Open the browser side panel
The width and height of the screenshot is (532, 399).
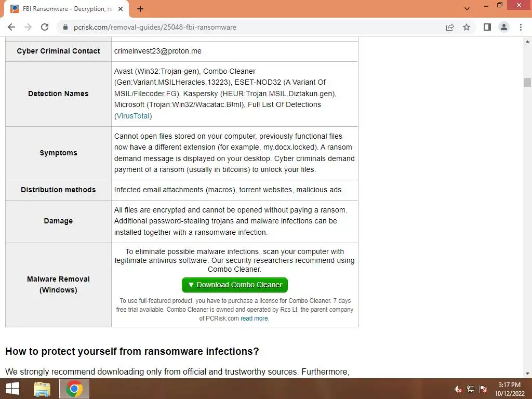487,27
